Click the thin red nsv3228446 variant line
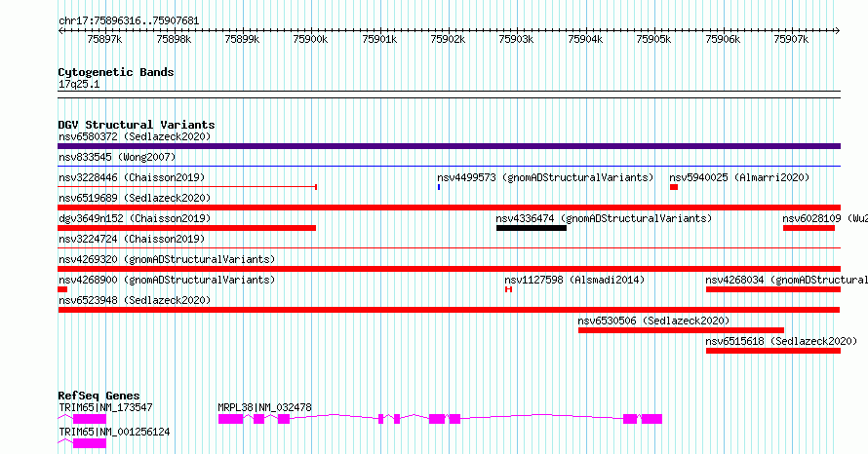Viewport: 868px width, 454px height. [187, 187]
